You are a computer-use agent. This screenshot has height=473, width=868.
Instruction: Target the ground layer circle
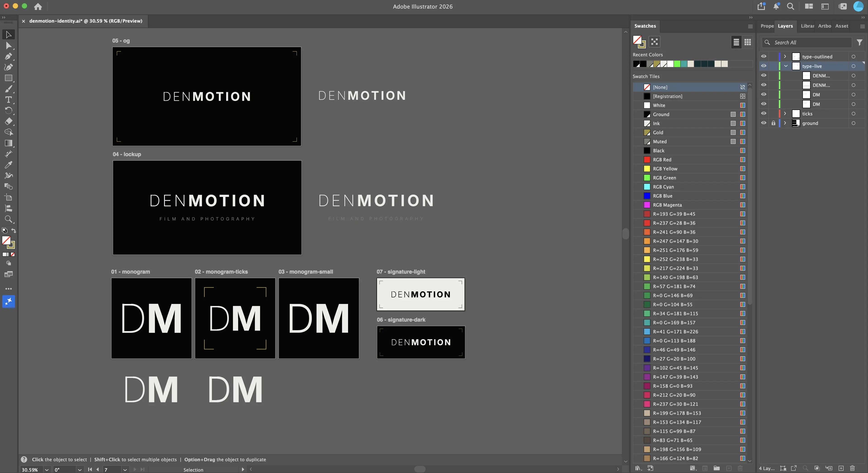click(x=854, y=123)
